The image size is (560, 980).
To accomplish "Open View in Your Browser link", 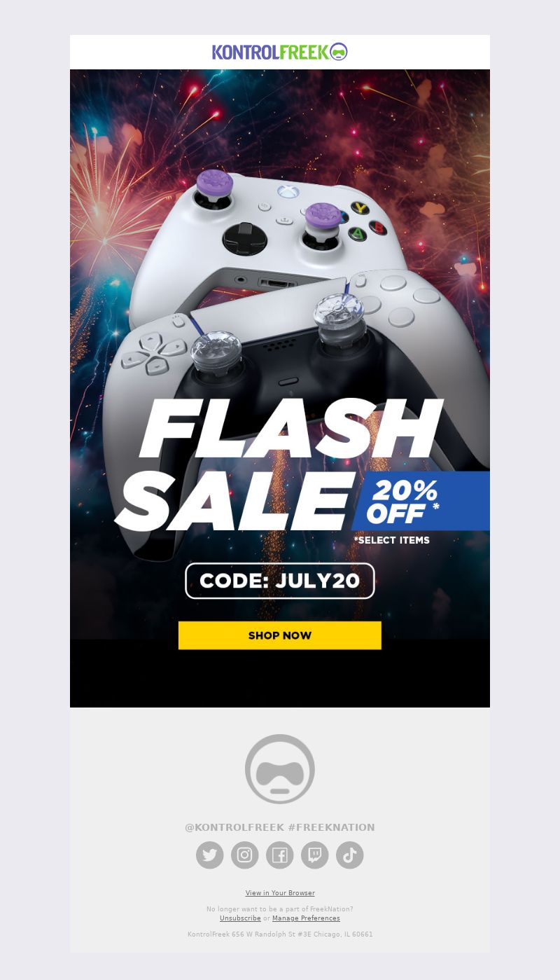I will pyautogui.click(x=280, y=893).
